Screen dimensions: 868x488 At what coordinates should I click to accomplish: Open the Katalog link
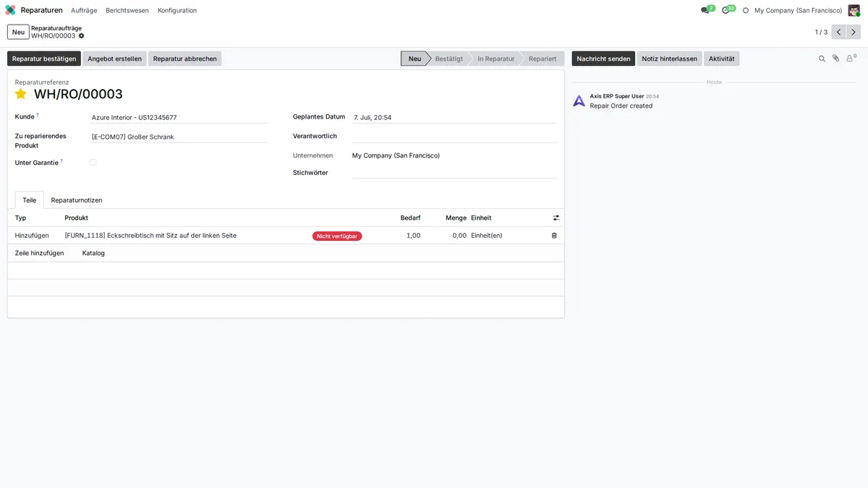[93, 253]
